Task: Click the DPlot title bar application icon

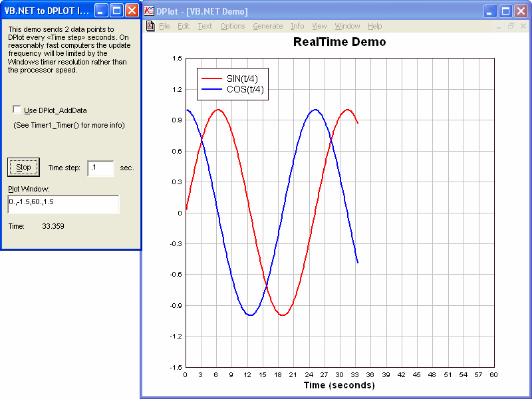Action: 150,11
